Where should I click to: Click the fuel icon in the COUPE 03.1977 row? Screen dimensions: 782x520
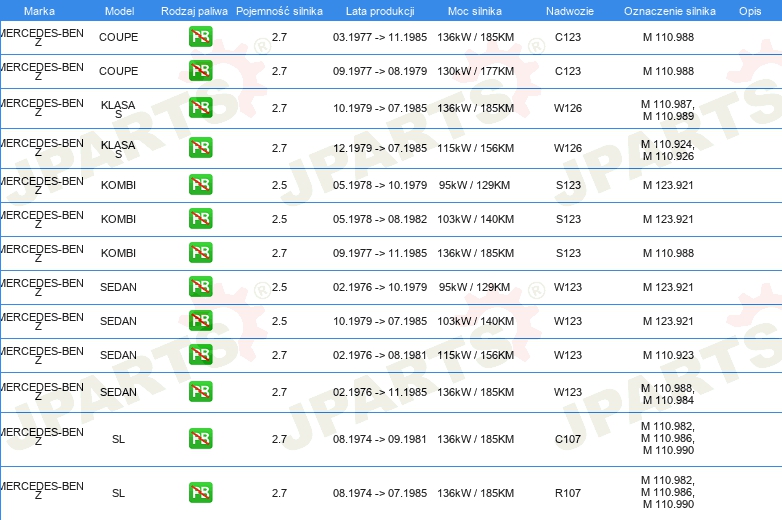200,36
